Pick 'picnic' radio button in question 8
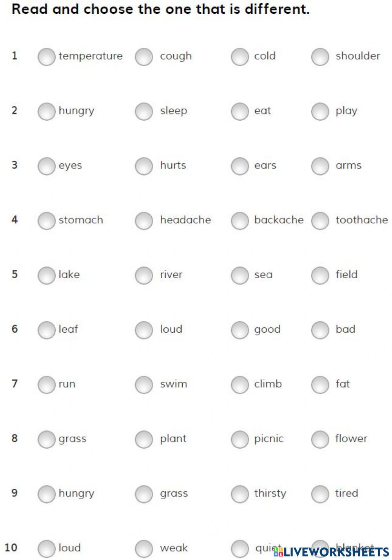 (x=240, y=439)
